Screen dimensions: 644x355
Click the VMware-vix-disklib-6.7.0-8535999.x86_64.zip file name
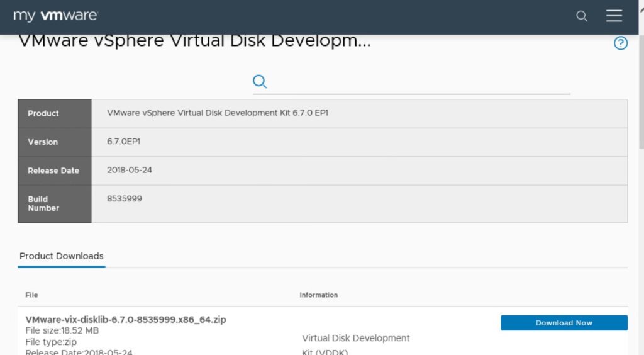[126, 319]
